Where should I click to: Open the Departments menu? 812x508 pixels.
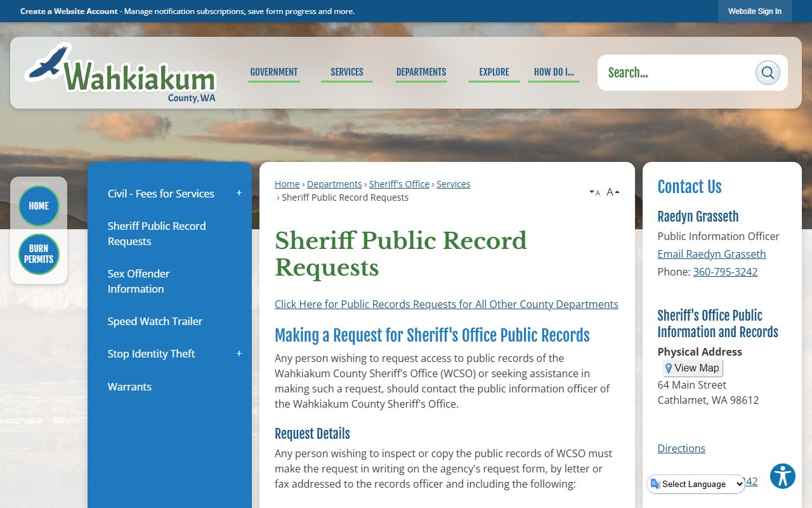[421, 72]
